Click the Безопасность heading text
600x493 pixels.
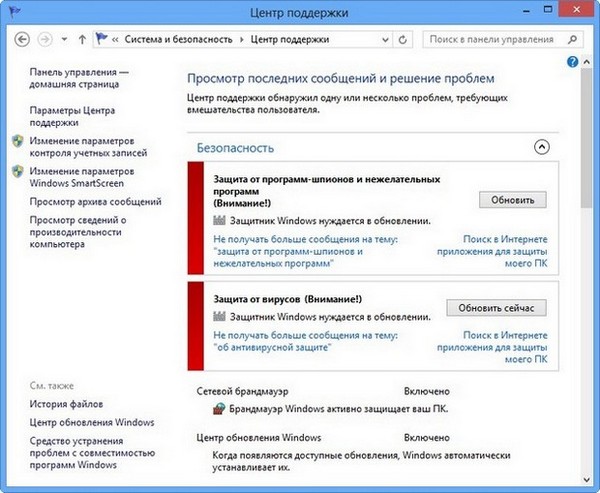click(235, 148)
